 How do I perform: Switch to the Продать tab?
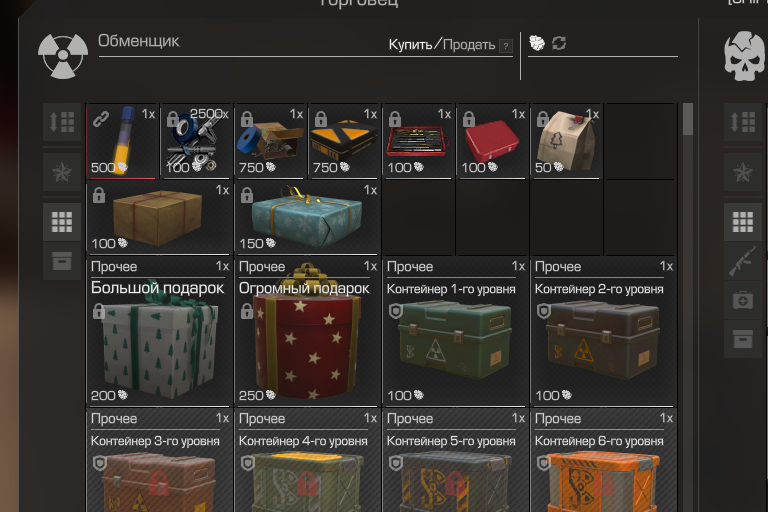tap(469, 45)
